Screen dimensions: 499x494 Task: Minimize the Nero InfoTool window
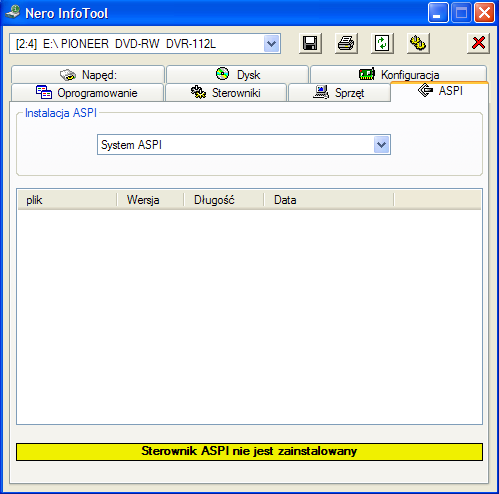[x=438, y=13]
